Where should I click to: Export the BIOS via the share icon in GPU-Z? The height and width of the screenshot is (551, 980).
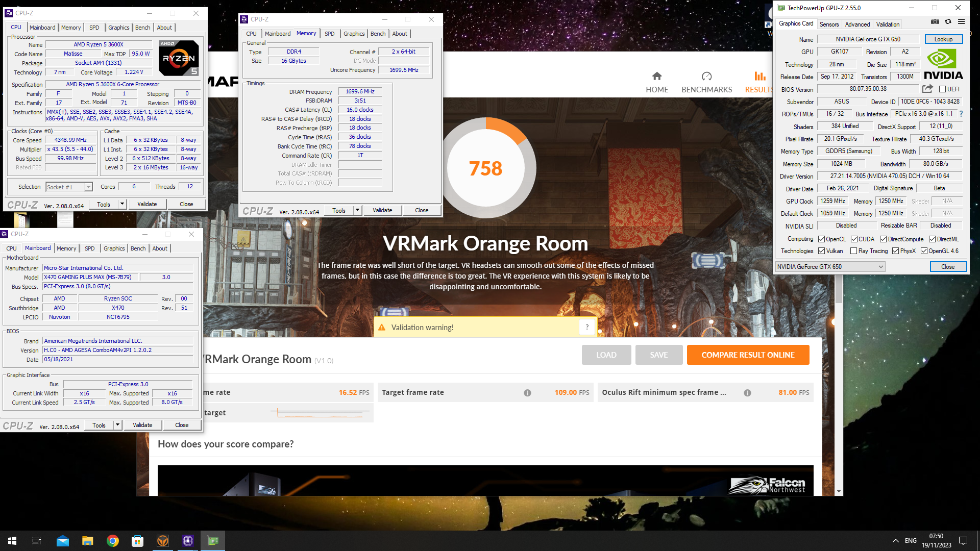pyautogui.click(x=927, y=89)
